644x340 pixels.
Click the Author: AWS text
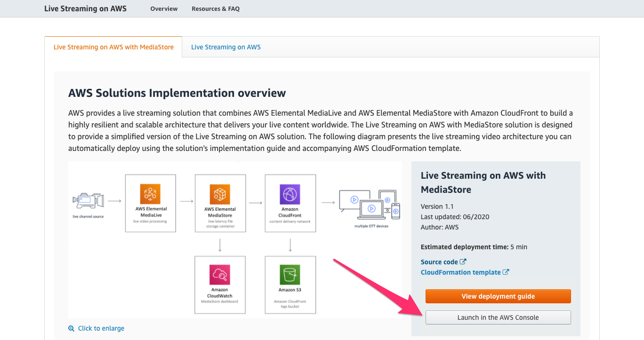tap(440, 227)
